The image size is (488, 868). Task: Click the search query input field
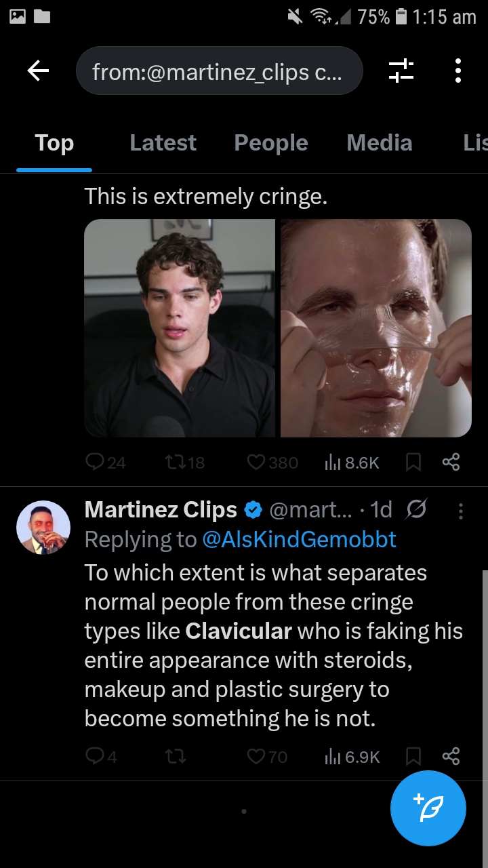tap(219, 71)
